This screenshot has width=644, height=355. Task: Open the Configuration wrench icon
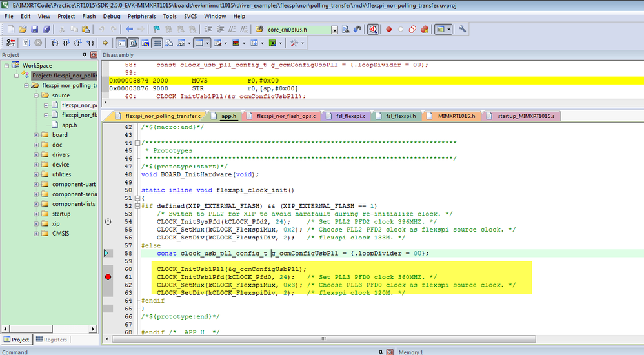point(463,29)
